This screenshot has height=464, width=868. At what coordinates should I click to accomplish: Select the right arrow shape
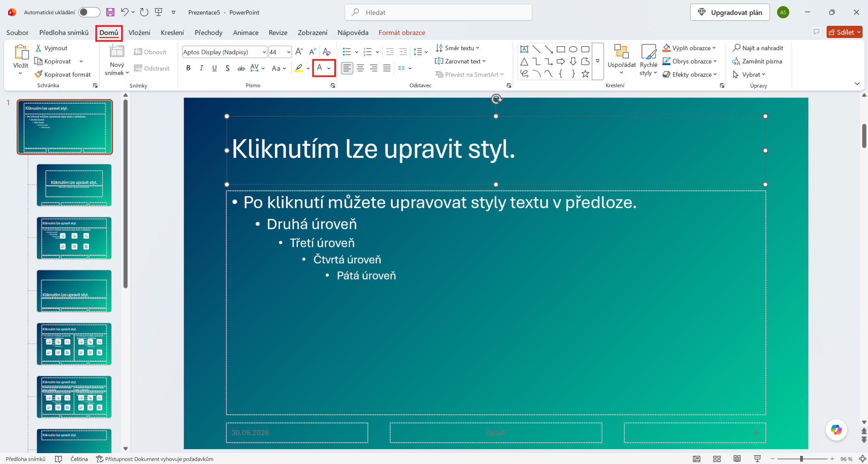pyautogui.click(x=561, y=61)
